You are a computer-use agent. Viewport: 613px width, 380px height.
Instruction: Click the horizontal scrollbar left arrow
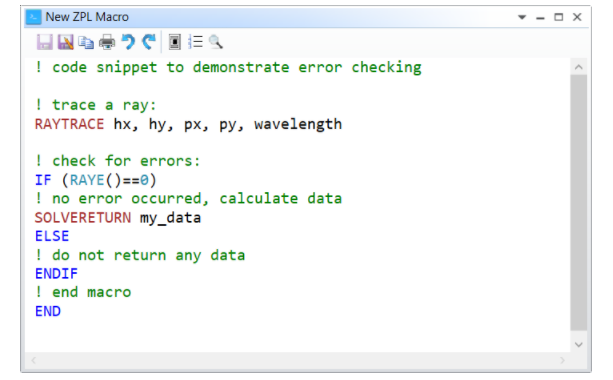pyautogui.click(x=34, y=360)
